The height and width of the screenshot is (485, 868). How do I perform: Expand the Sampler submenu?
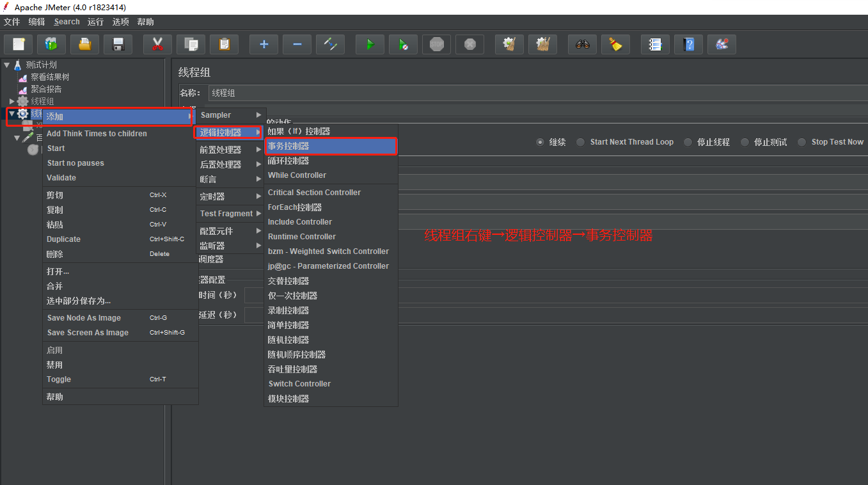(231, 115)
